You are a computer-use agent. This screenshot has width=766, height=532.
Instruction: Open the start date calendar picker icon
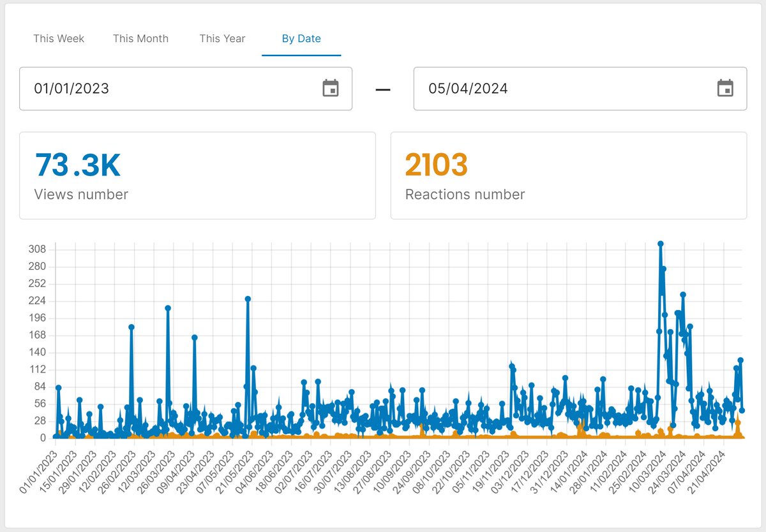click(331, 88)
